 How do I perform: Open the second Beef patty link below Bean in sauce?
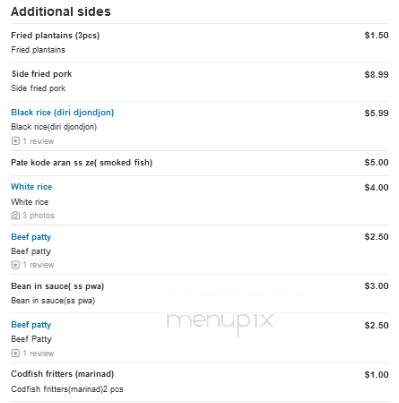[31, 325]
